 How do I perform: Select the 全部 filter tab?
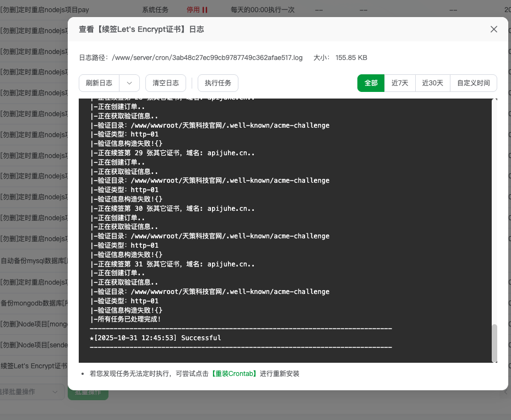(x=370, y=83)
